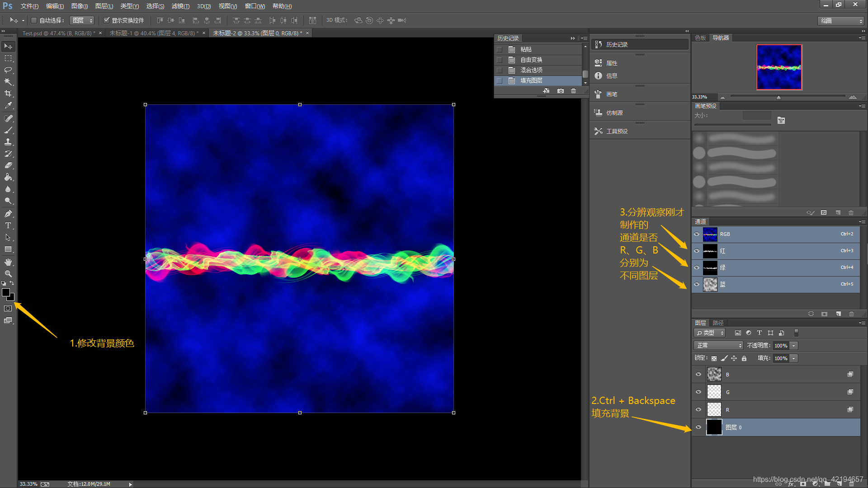Hide the red channel visibility
This screenshot has width=868, height=488.
tap(697, 251)
